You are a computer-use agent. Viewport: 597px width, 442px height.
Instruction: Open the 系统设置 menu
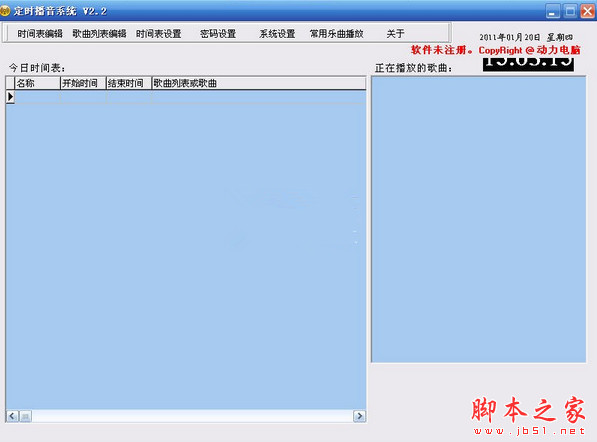pos(278,34)
